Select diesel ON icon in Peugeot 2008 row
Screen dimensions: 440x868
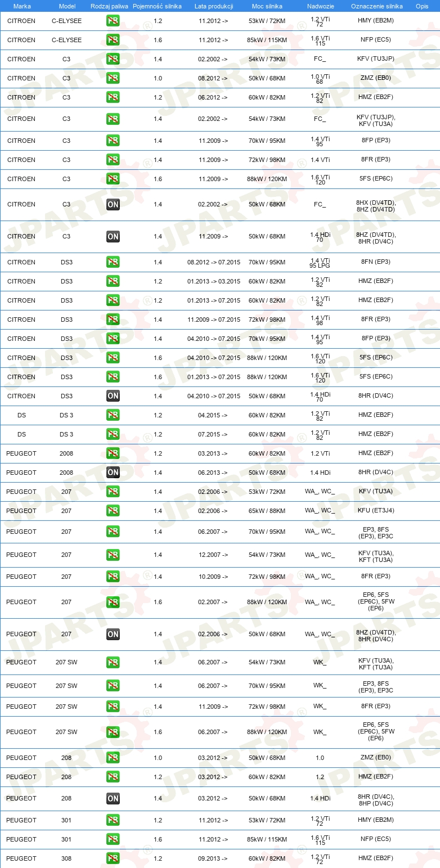click(113, 472)
